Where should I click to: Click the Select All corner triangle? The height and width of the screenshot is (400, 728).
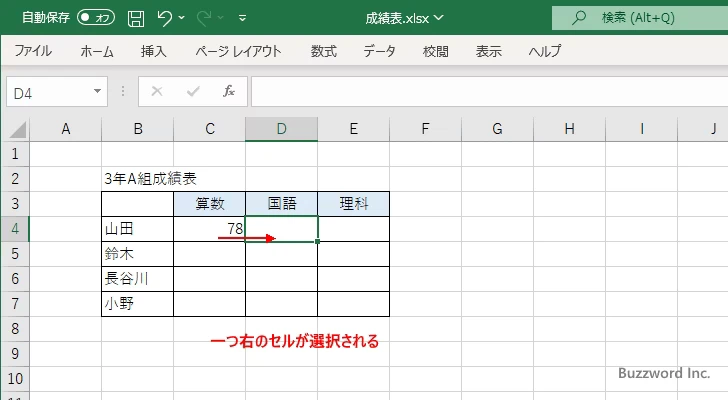[17, 129]
